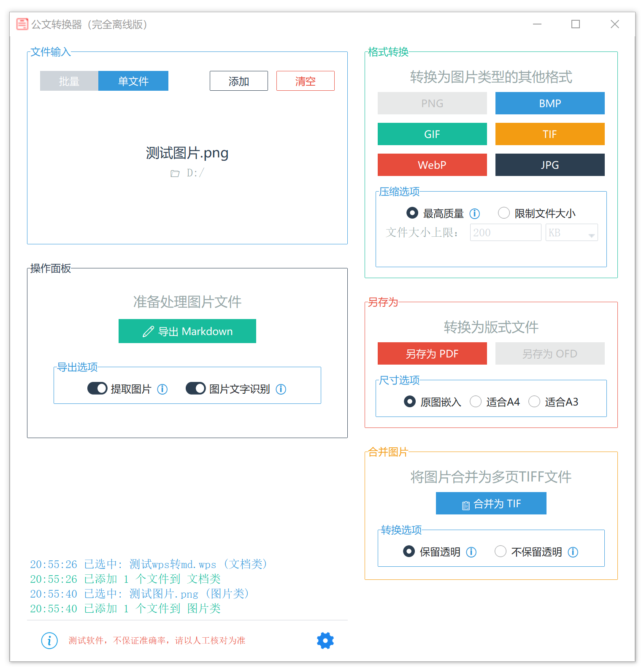The height and width of the screenshot is (671, 644).
Task: Choose the 适合A4 size option
Action: (476, 402)
